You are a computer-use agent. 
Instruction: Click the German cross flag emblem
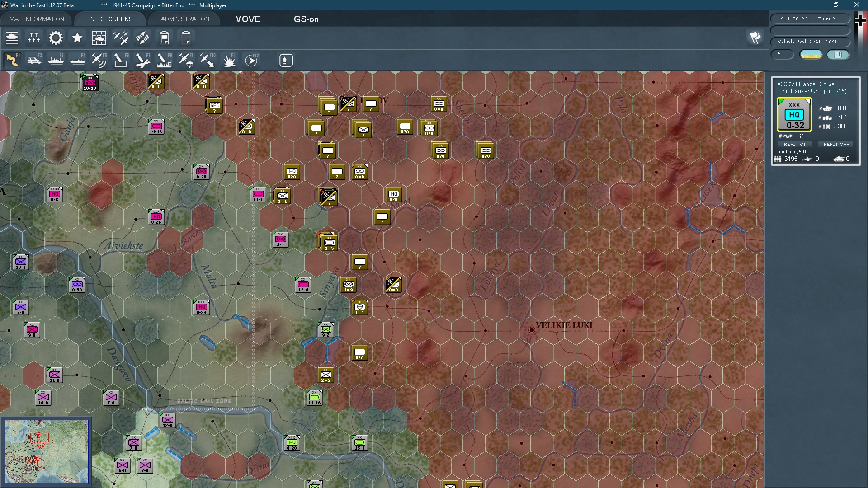[x=860, y=20]
